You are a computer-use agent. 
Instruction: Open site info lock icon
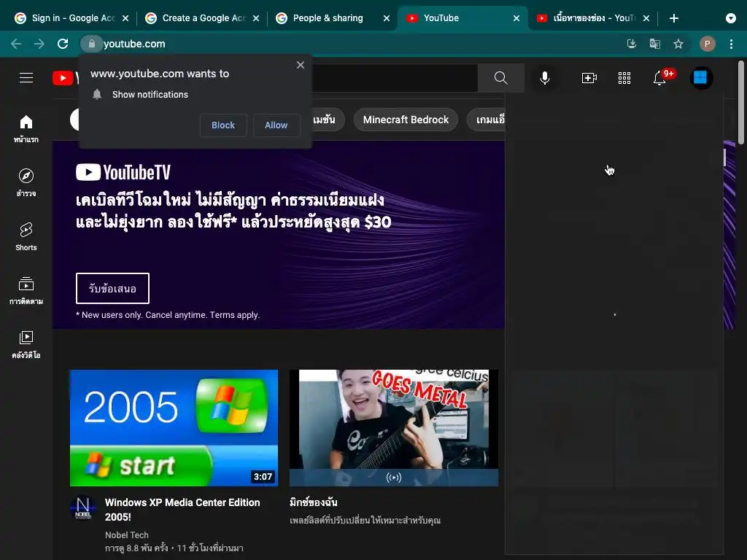(91, 44)
